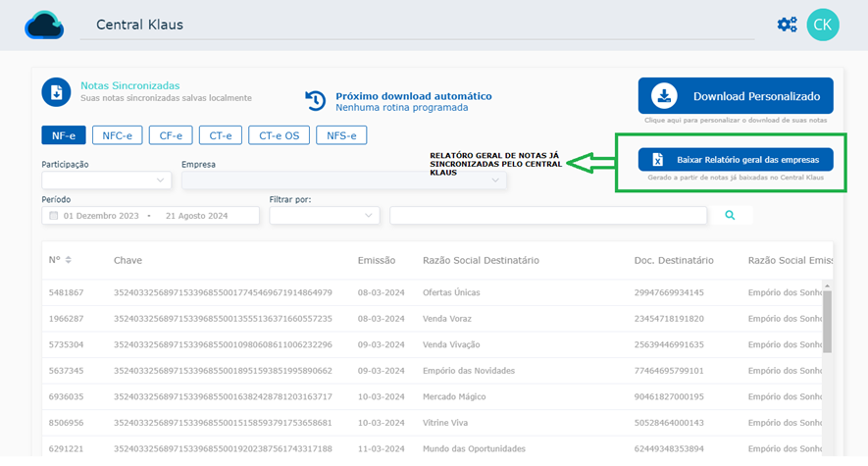
Task: Open the Empresa dropdown
Action: [343, 181]
